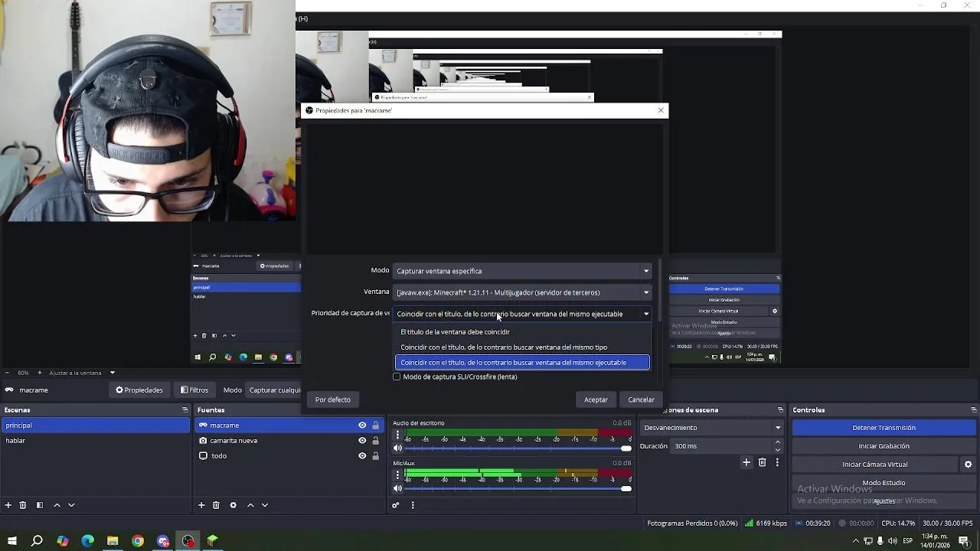This screenshot has width=980, height=551.
Task: Add a new source in the Fuentes toolbar
Action: [x=201, y=505]
